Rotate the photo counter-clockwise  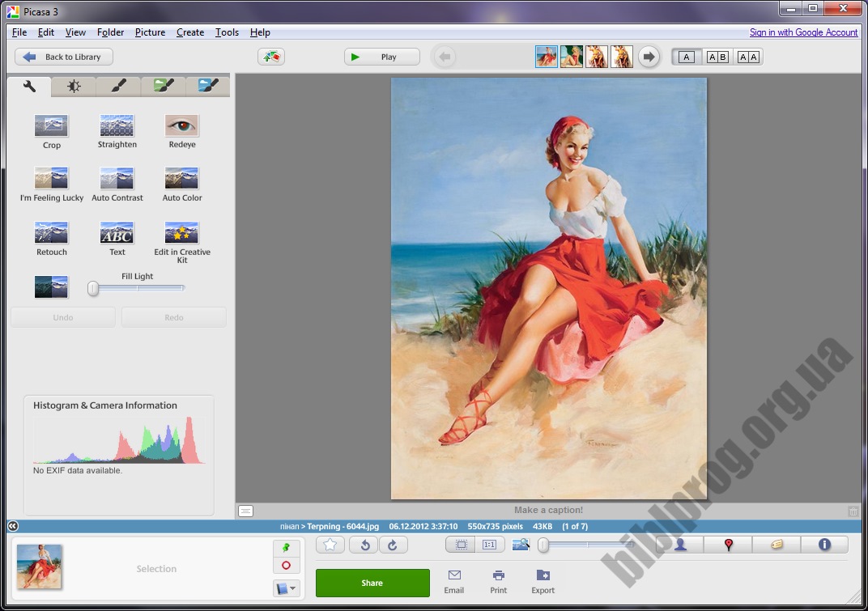pos(364,545)
